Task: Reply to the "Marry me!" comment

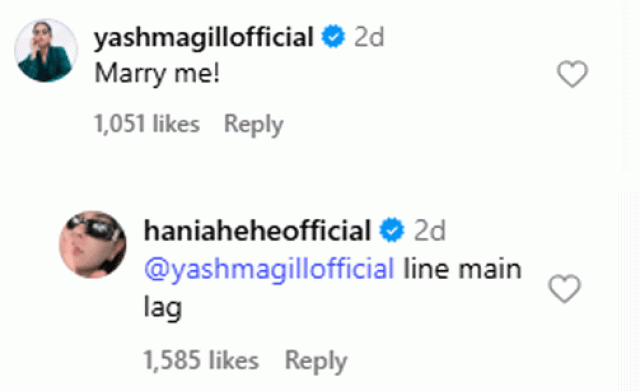Action: [253, 124]
